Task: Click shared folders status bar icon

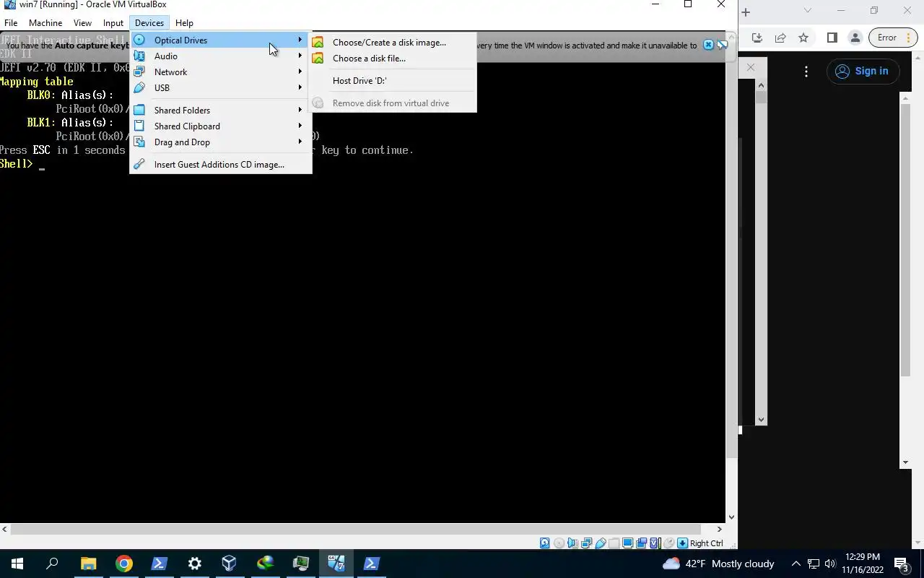Action: click(x=614, y=543)
